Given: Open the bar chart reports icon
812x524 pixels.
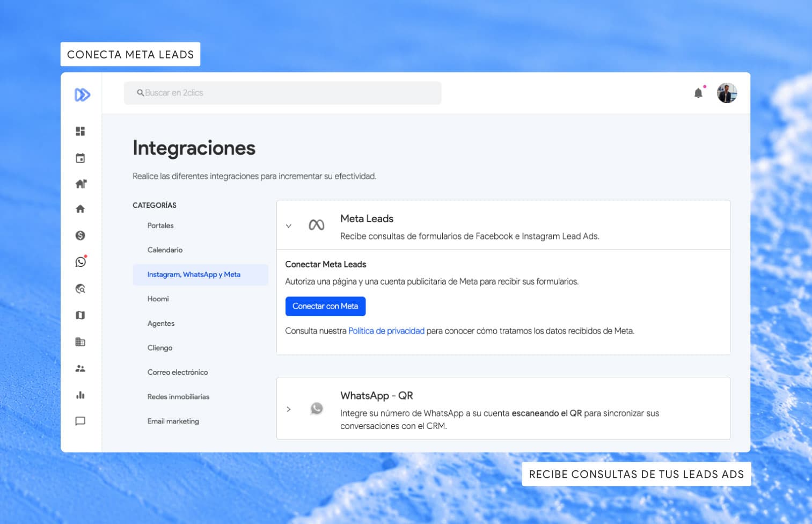Looking at the screenshot, I should (x=81, y=395).
